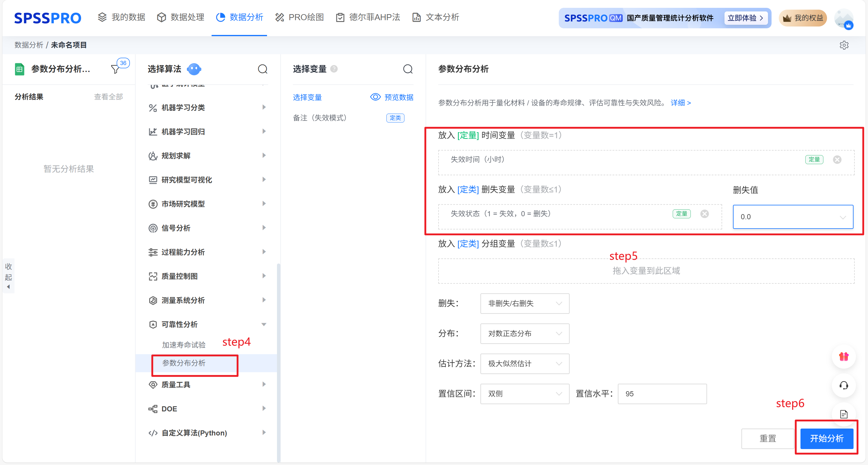
Task: Click the 机器学习回归 chart icon
Action: click(x=153, y=132)
